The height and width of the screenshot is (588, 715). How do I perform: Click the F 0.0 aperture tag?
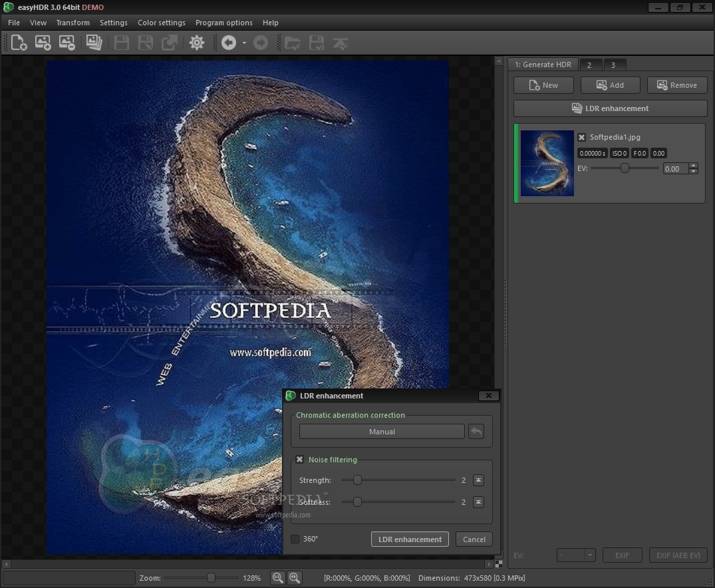640,153
